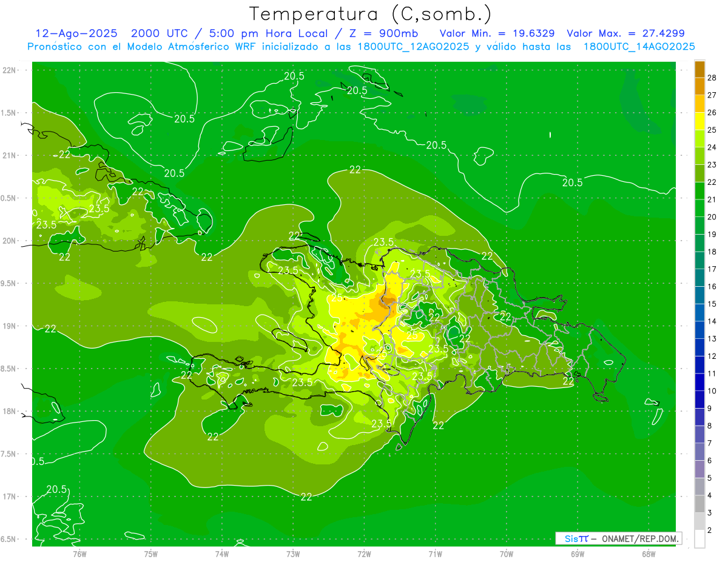Select the date text '12-Ago-2025'
The image size is (728, 562).
pos(76,33)
